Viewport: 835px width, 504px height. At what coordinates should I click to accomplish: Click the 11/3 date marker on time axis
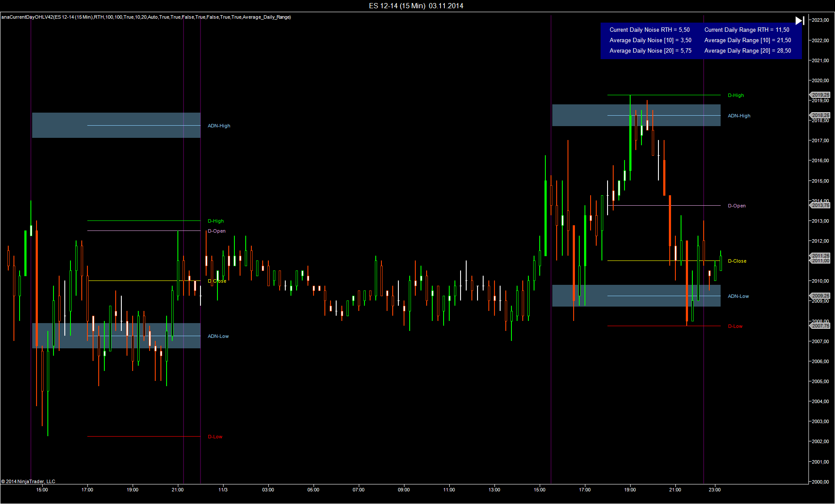pos(223,490)
